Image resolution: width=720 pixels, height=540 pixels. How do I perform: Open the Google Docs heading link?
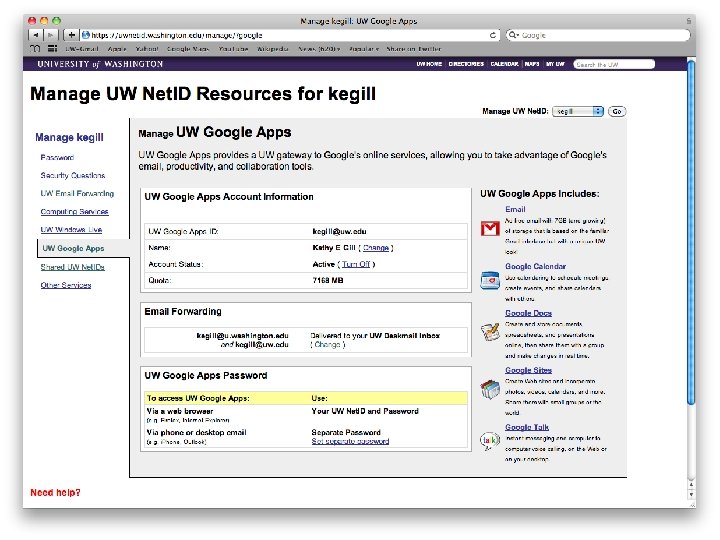point(529,313)
